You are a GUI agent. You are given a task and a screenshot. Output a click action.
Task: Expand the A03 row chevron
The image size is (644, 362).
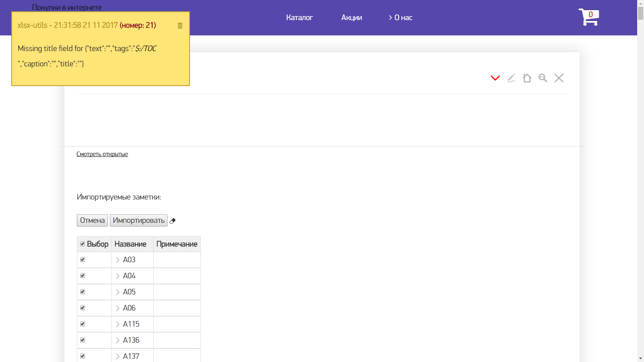pyautogui.click(x=118, y=260)
